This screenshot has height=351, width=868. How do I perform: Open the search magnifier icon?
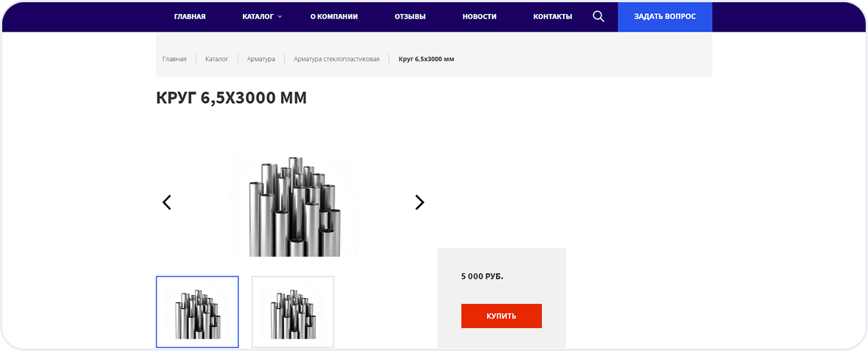[x=599, y=16]
